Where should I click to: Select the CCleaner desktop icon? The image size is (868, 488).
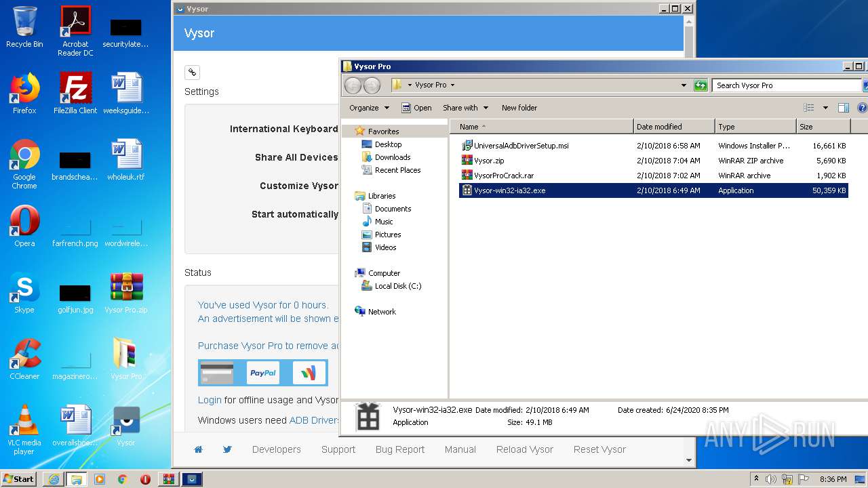click(x=24, y=359)
